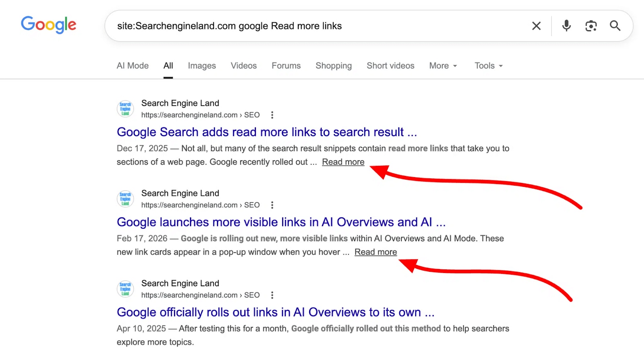Open Google Lens image search

(x=590, y=26)
